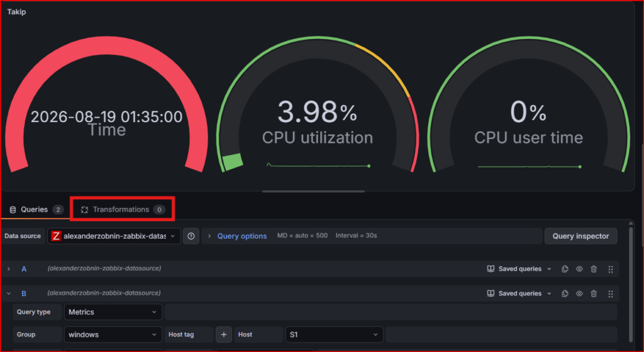Collapse query B row
Viewport: 644px width, 352px height.
click(9, 293)
